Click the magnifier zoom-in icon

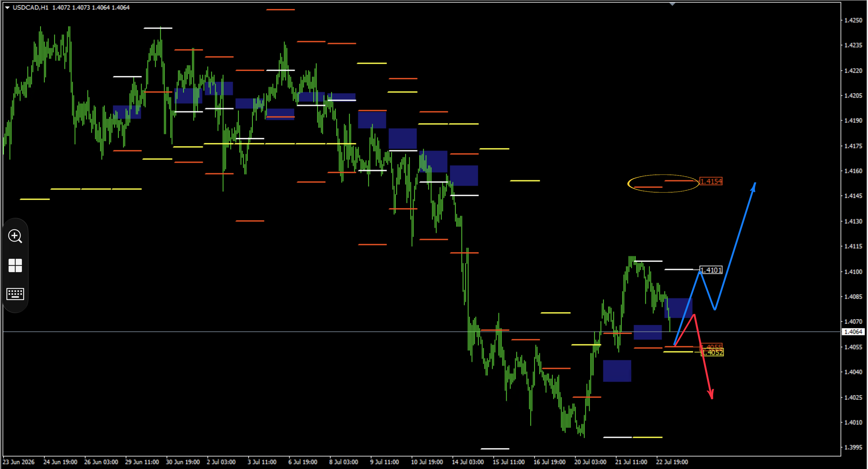click(x=15, y=236)
